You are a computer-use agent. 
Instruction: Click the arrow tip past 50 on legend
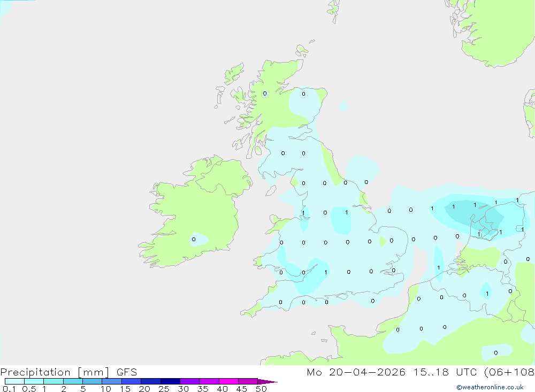click(267, 381)
